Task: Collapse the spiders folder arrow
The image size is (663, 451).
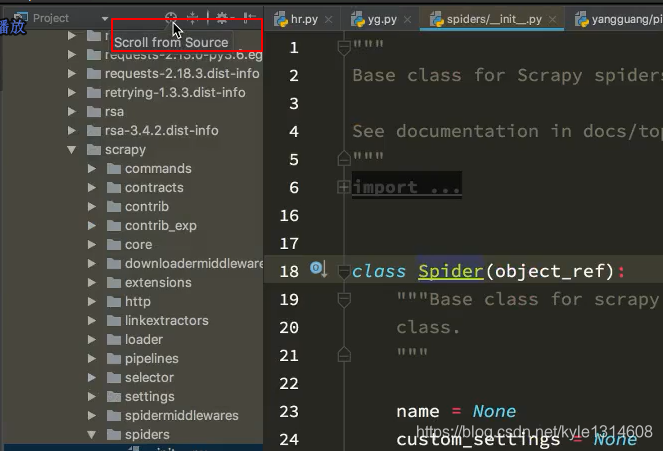Action: click(92, 435)
